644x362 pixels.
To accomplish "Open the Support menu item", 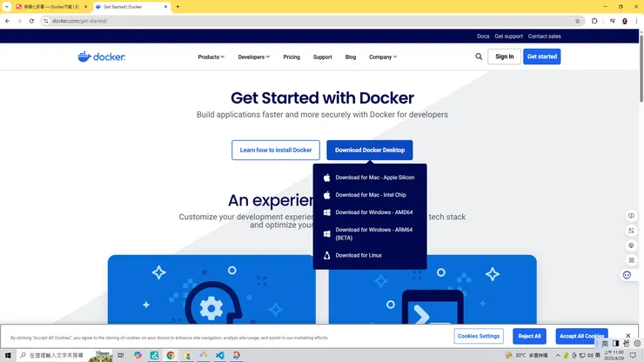I will pos(322,57).
